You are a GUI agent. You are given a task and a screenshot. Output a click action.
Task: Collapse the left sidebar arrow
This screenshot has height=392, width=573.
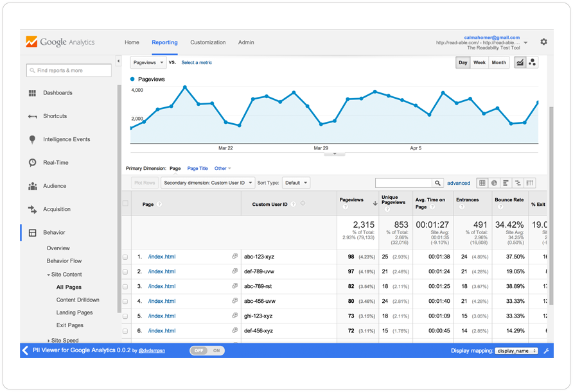(118, 62)
